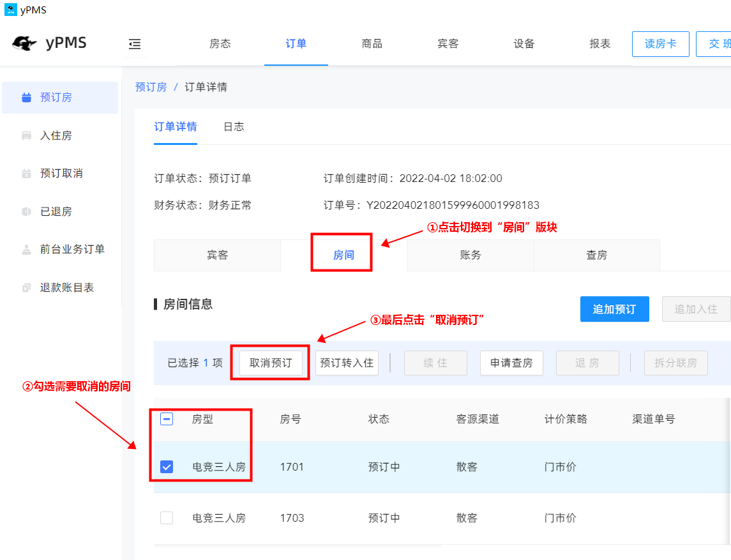Click 电竞三人房 in the 1703 row
Image resolution: width=731 pixels, height=560 pixels.
[x=219, y=518]
